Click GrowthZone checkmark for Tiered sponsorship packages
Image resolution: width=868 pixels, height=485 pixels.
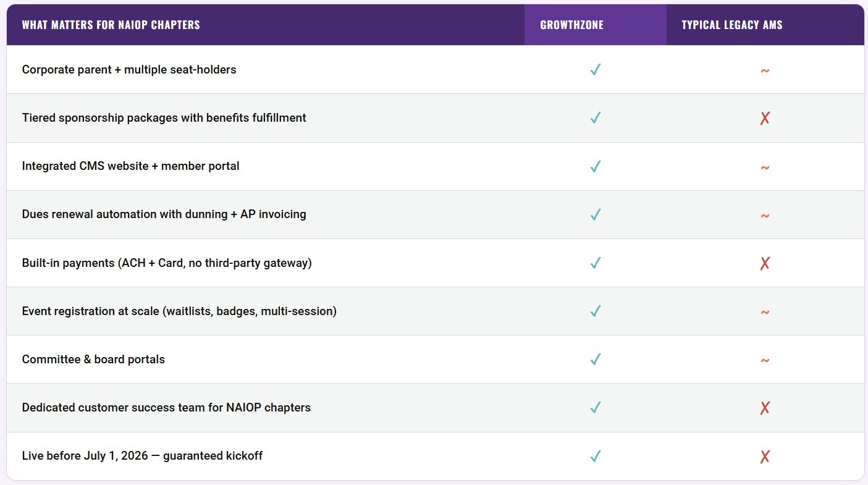(x=596, y=118)
